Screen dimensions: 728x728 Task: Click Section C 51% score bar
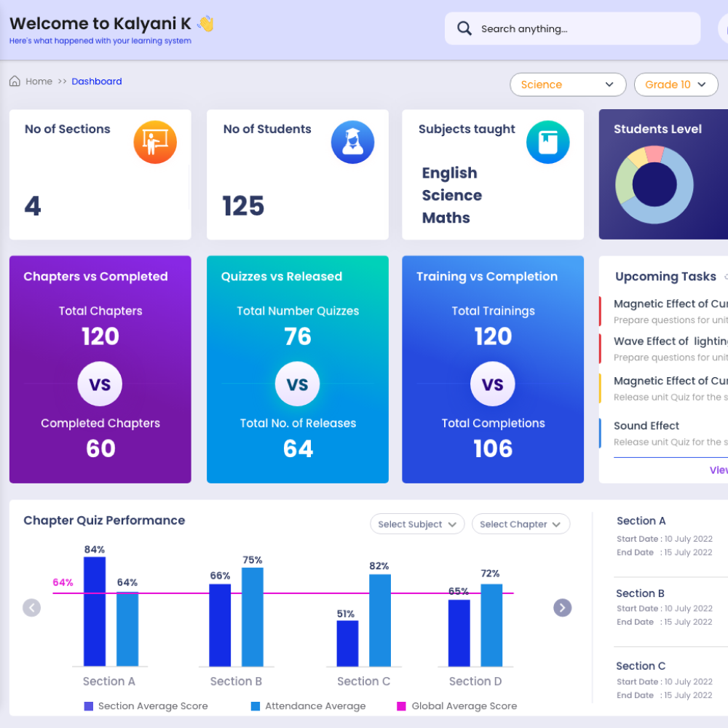pyautogui.click(x=347, y=644)
